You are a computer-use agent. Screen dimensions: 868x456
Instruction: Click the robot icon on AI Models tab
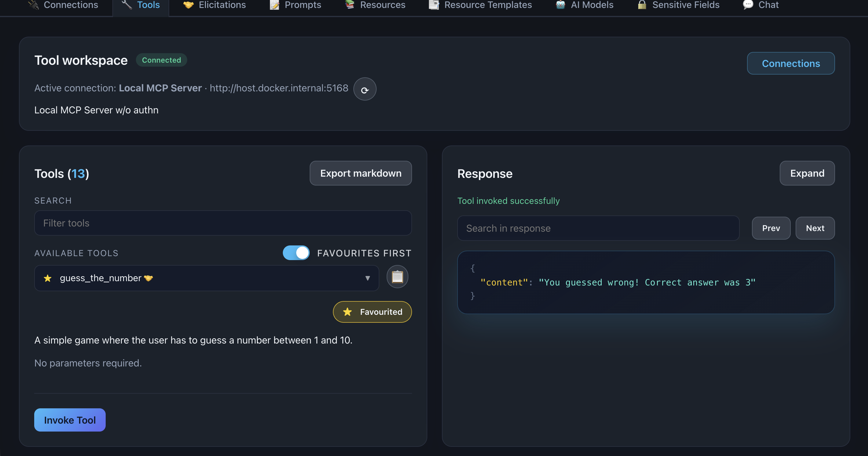click(560, 5)
